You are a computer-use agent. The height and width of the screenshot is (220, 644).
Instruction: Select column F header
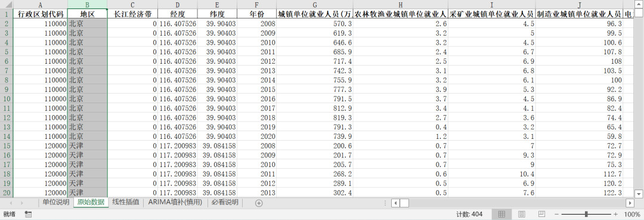click(x=256, y=5)
